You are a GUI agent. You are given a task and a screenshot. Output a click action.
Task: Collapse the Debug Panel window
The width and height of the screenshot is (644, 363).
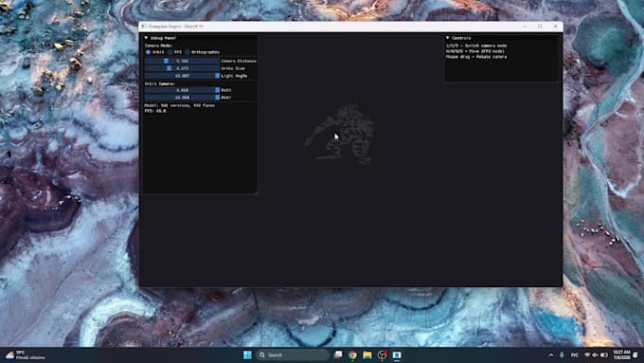[x=146, y=38]
